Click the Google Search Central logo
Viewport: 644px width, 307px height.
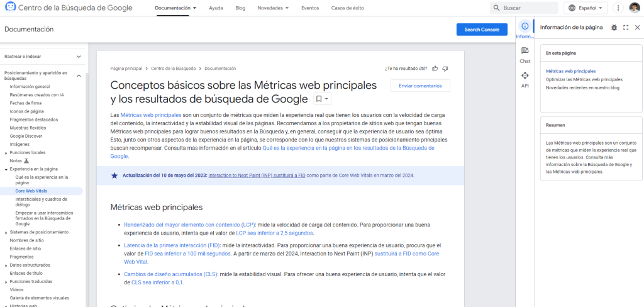(x=11, y=8)
